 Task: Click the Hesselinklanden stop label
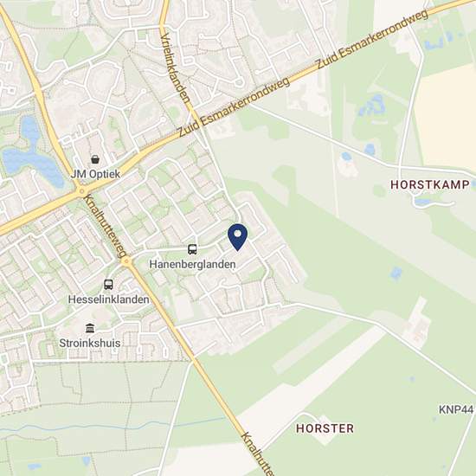[109, 299]
